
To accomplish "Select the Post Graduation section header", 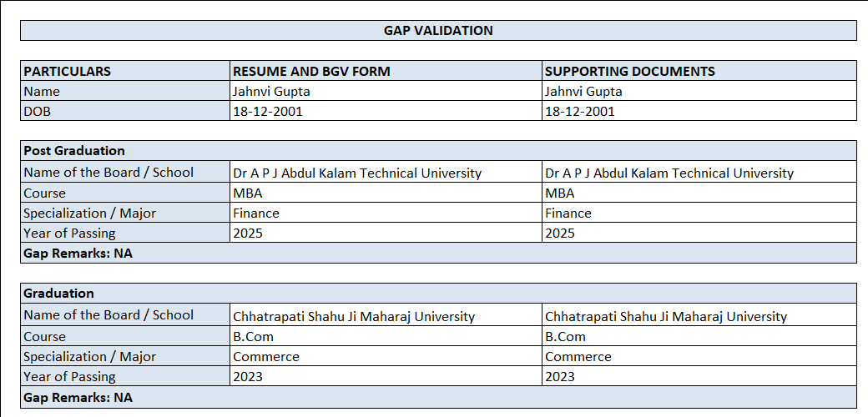I will pyautogui.click(x=438, y=151).
